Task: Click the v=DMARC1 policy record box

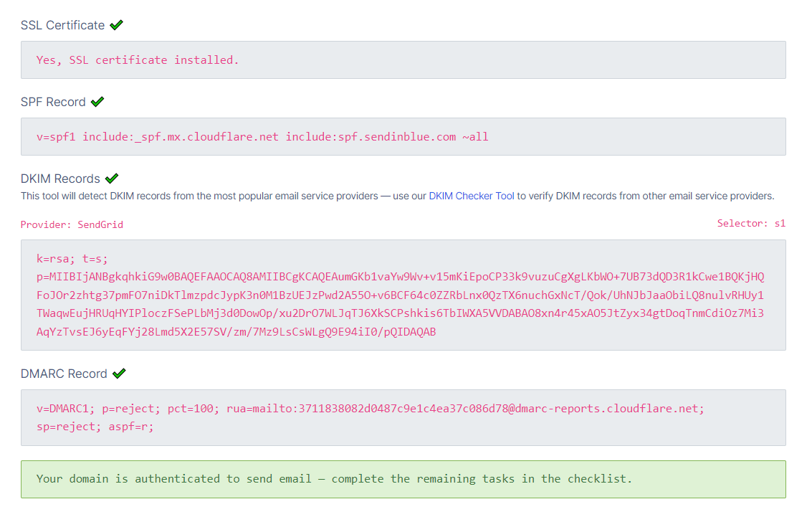Action: point(403,417)
